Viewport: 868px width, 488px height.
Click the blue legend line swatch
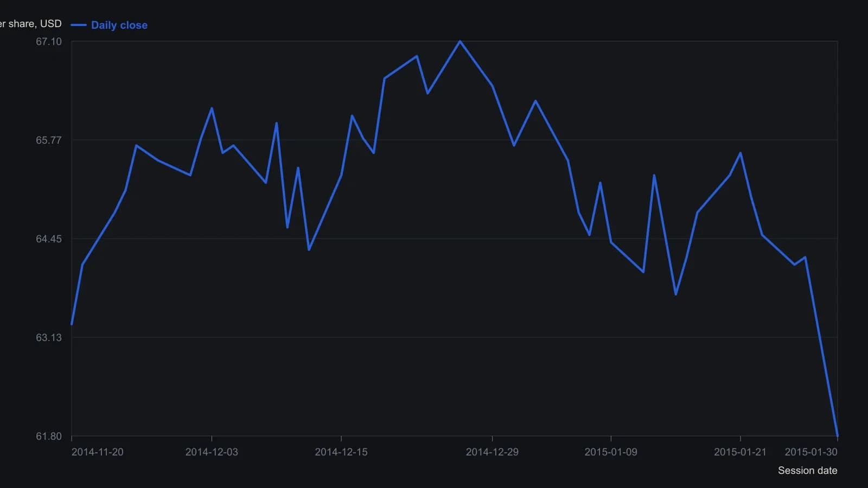click(79, 25)
